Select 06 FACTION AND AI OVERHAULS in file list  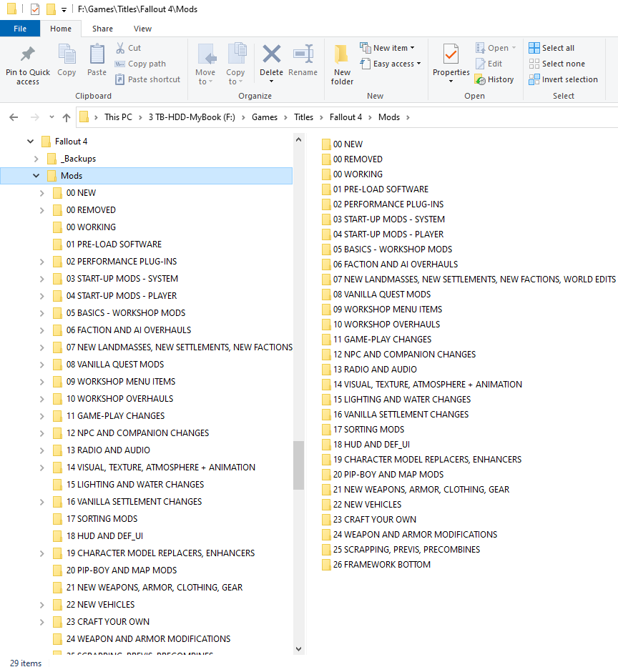pos(390,265)
